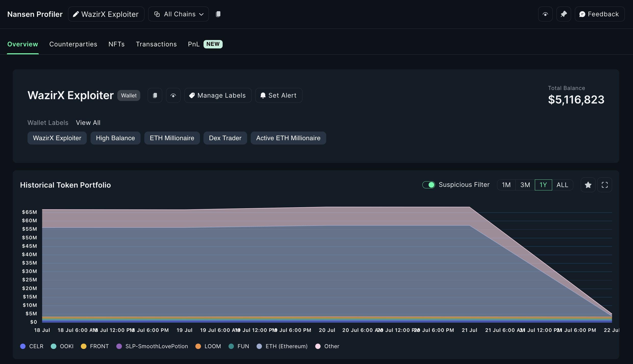Image resolution: width=633 pixels, height=364 pixels.
Task: Click the fullscreen expand icon on chart
Action: (605, 185)
